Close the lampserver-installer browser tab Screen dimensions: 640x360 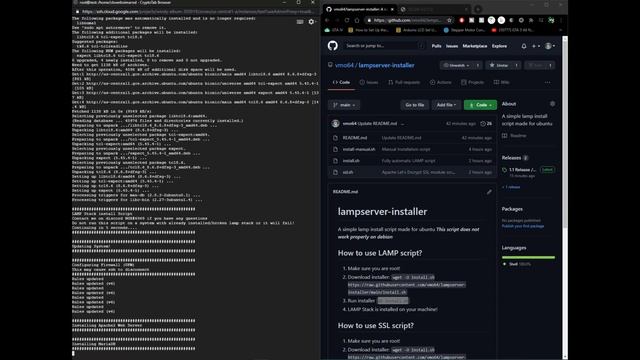[x=392, y=9]
